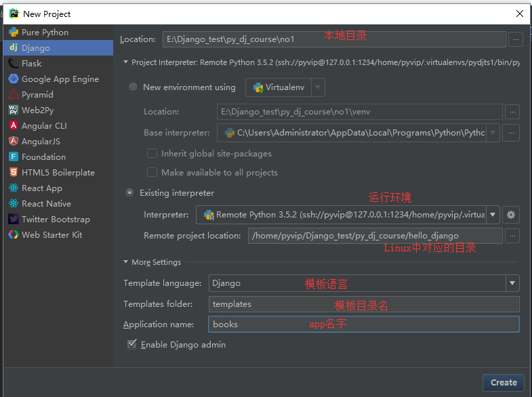
Task: Click the React App icon
Action: pyautogui.click(x=14, y=188)
